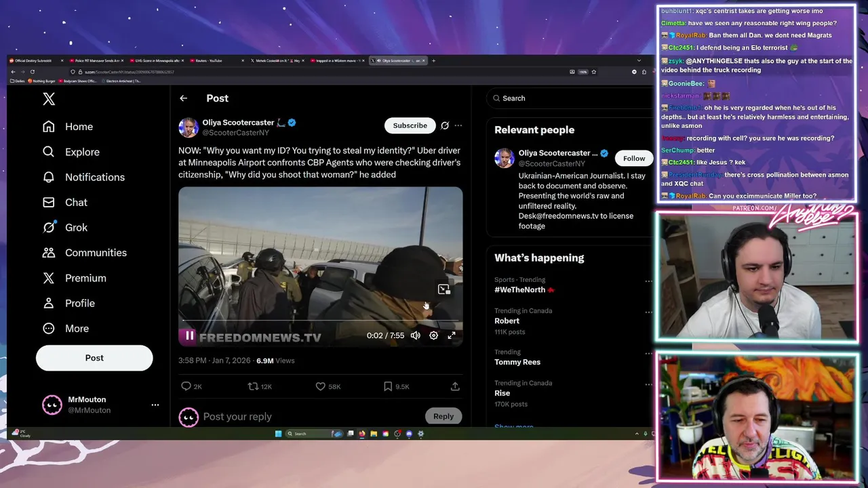Show hidden system tray icons
The image size is (868, 488).
636,434
